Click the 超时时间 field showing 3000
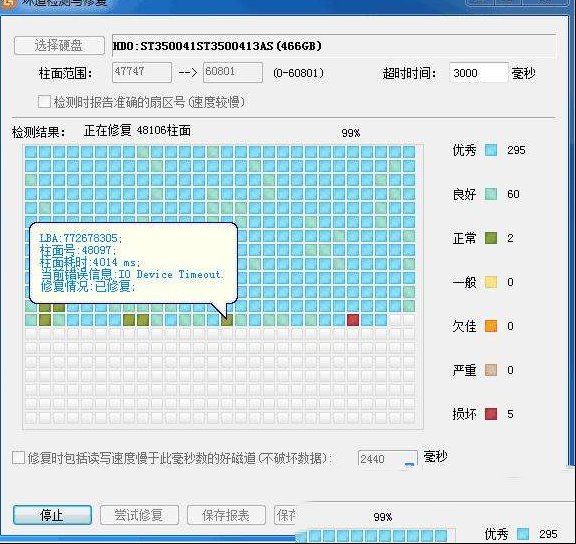The image size is (576, 544). [479, 73]
